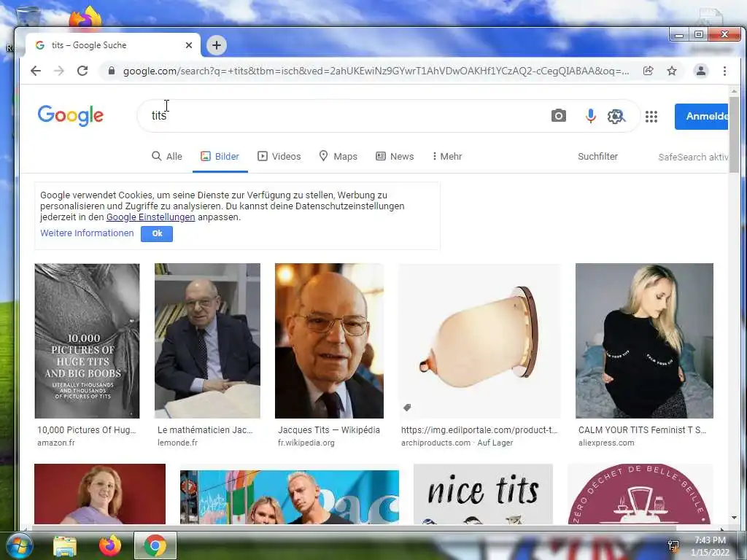Open File Explorer from the taskbar
Image resolution: width=747 pixels, height=560 pixels.
pyautogui.click(x=65, y=545)
